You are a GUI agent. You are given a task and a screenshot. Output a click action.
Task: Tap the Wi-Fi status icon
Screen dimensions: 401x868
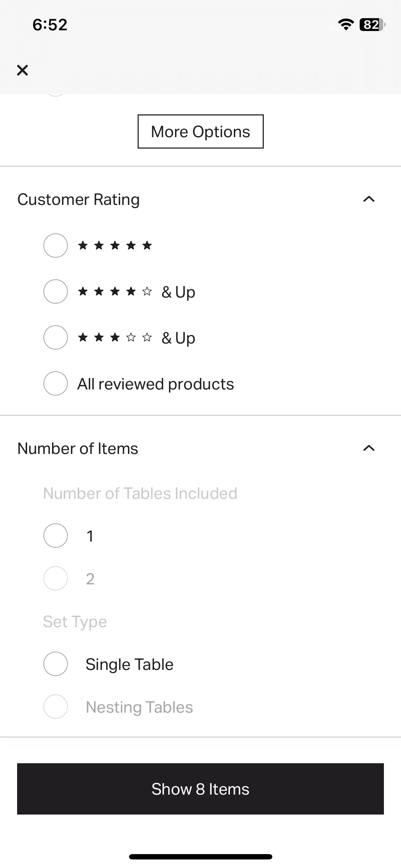pyautogui.click(x=345, y=25)
